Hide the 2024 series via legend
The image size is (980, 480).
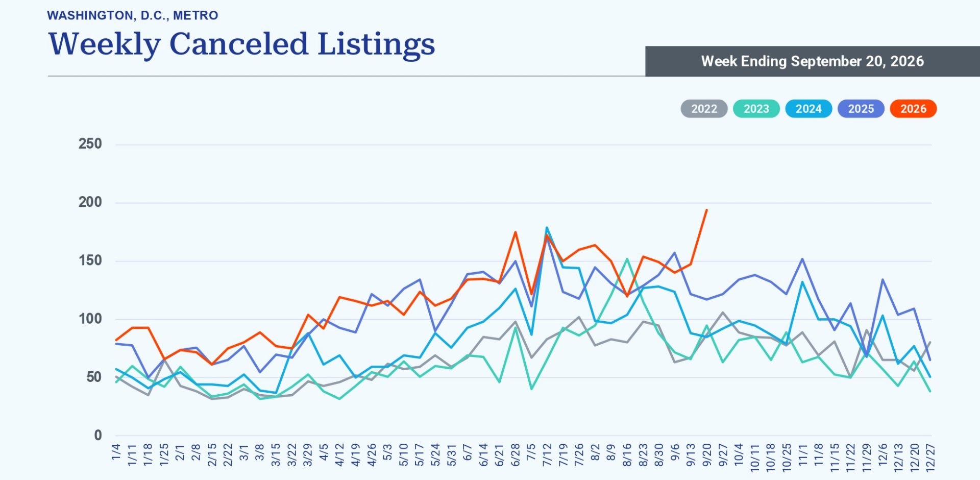pos(808,109)
